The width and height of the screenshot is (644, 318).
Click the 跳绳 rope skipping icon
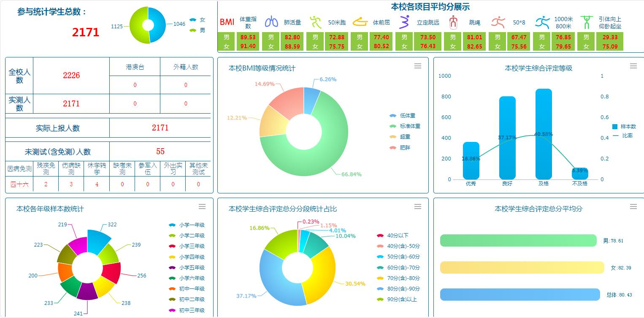click(x=453, y=22)
